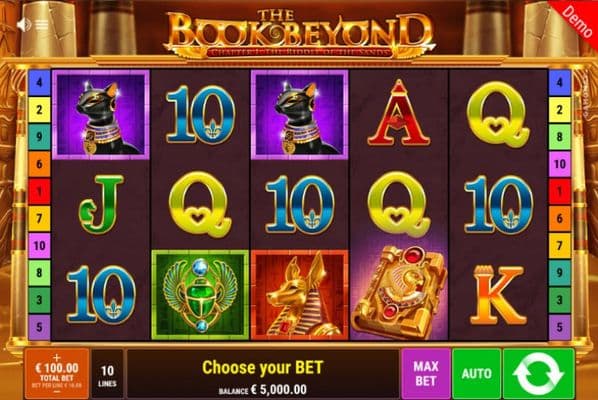
Task: Select payline 4 marker on left side
Action: [39, 82]
